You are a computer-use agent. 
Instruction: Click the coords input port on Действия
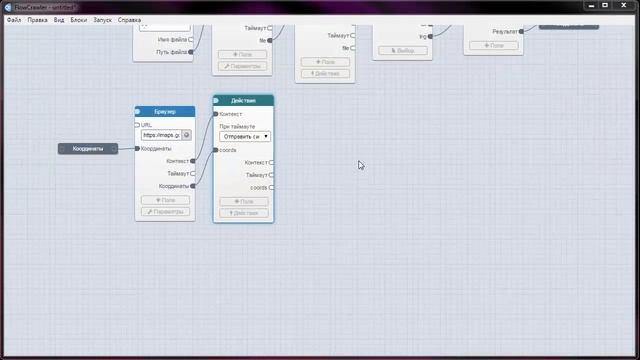pyautogui.click(x=216, y=150)
